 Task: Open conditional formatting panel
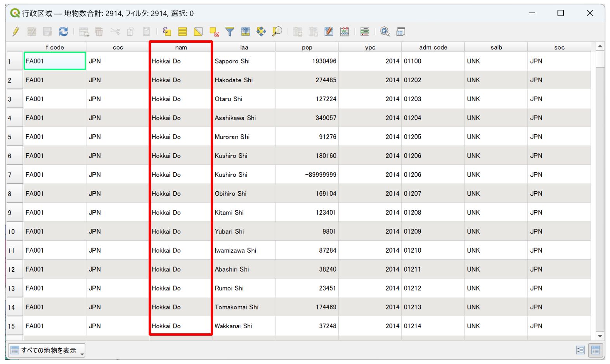[x=365, y=32]
